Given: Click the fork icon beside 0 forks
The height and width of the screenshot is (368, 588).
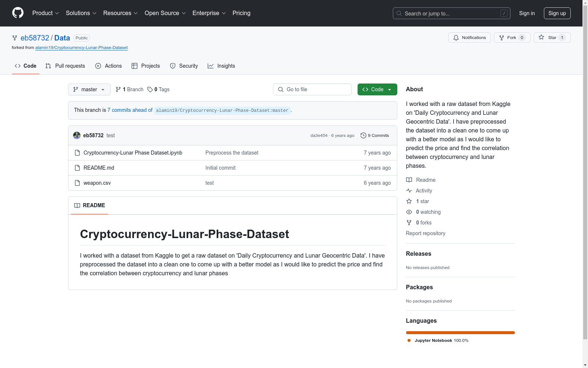Looking at the screenshot, I should coord(409,223).
